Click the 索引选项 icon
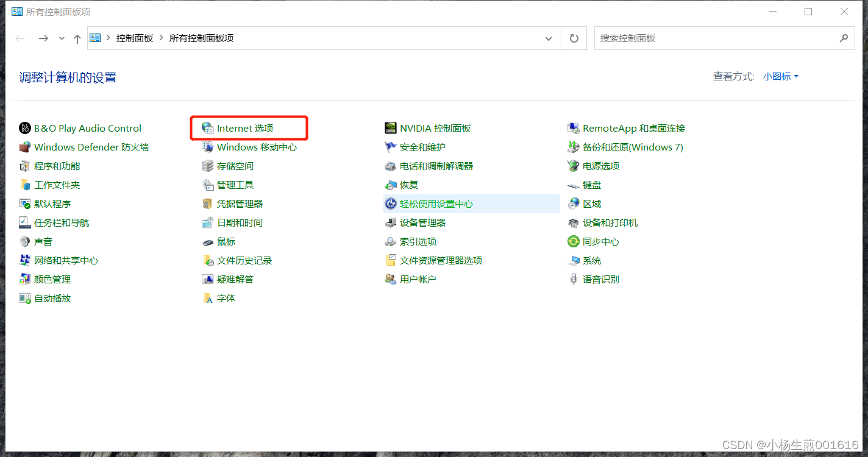The width and height of the screenshot is (868, 457). [x=391, y=241]
